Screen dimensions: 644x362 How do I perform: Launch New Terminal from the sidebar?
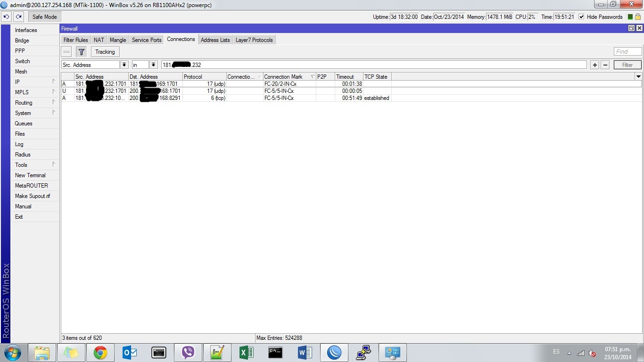point(30,175)
